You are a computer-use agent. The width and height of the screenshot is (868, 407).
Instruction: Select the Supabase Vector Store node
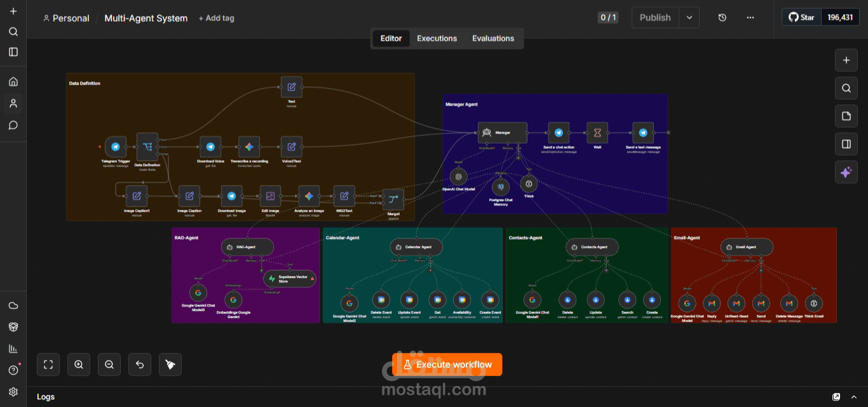click(x=290, y=279)
